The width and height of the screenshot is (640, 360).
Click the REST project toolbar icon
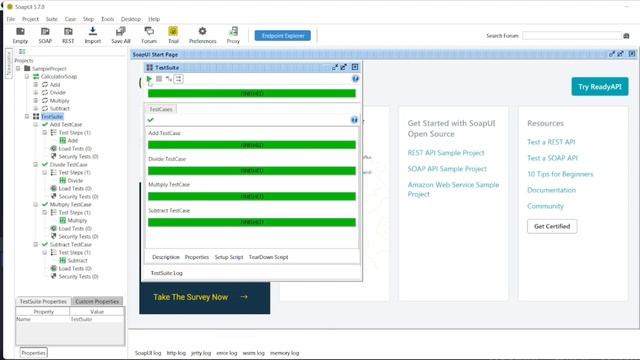pos(68,35)
